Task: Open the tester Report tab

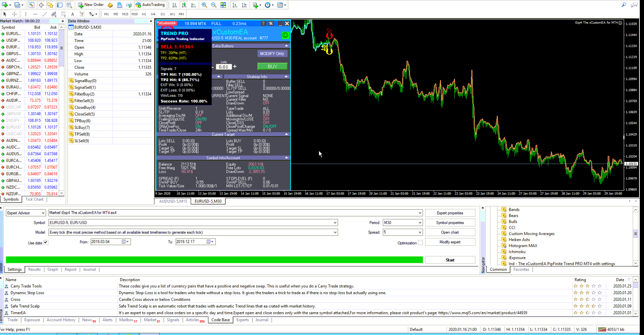Action: click(71, 270)
